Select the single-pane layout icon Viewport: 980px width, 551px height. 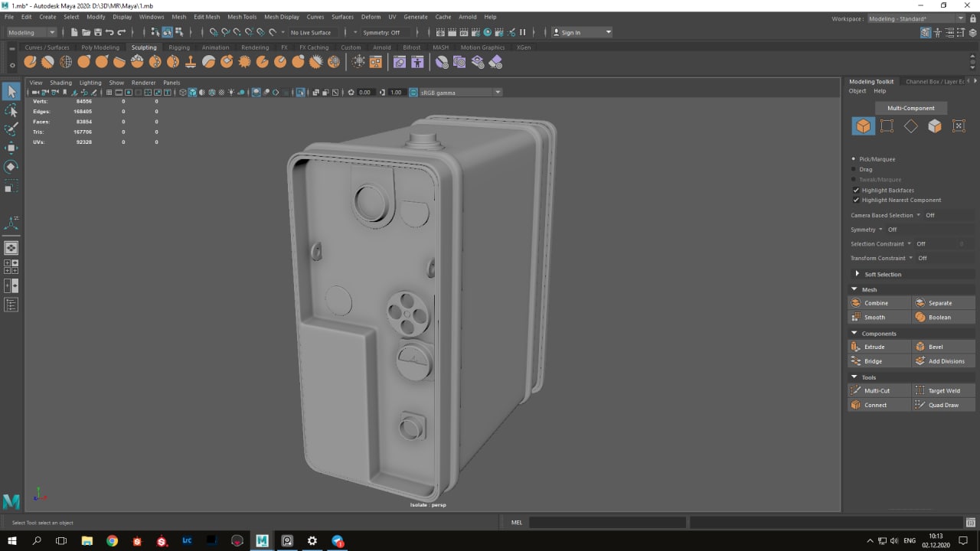click(11, 248)
